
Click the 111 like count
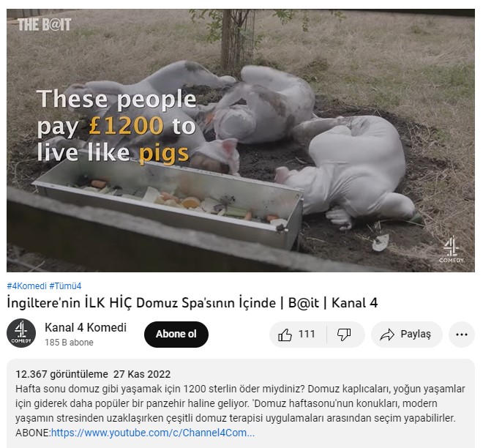307,334
